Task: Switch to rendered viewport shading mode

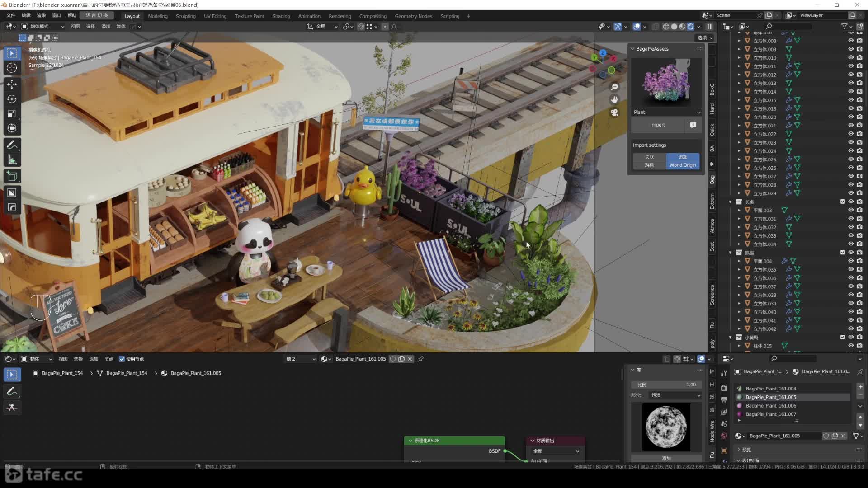Action: pos(690,27)
